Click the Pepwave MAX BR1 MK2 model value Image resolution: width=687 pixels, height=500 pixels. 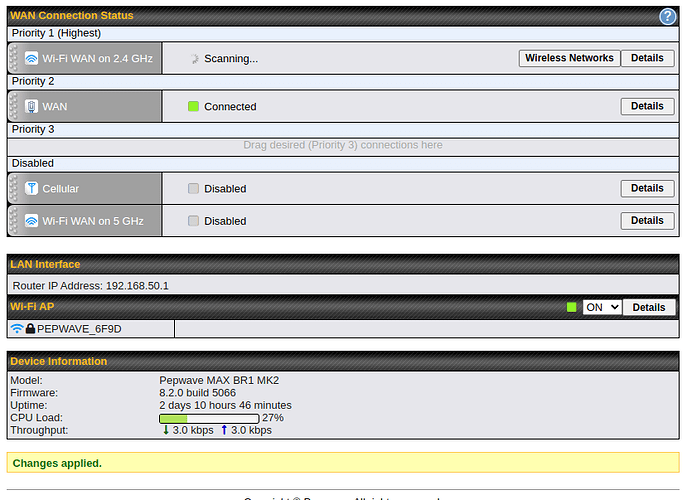tap(219, 380)
